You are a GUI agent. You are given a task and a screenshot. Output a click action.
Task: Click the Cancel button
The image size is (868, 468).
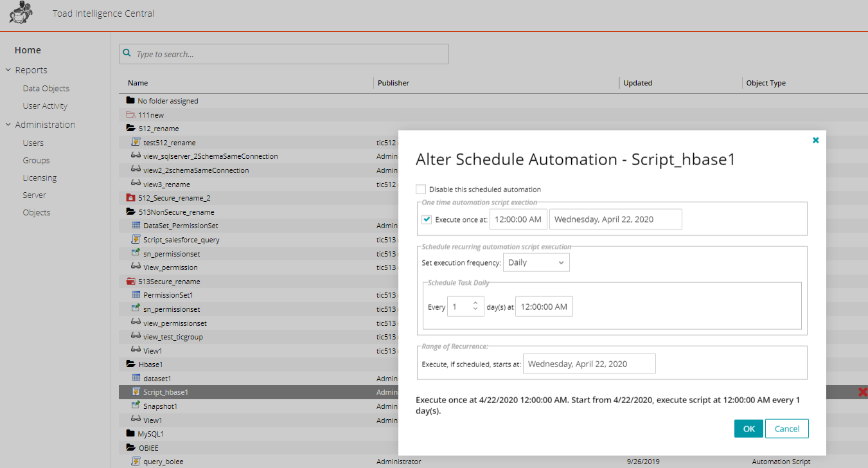pyautogui.click(x=787, y=429)
